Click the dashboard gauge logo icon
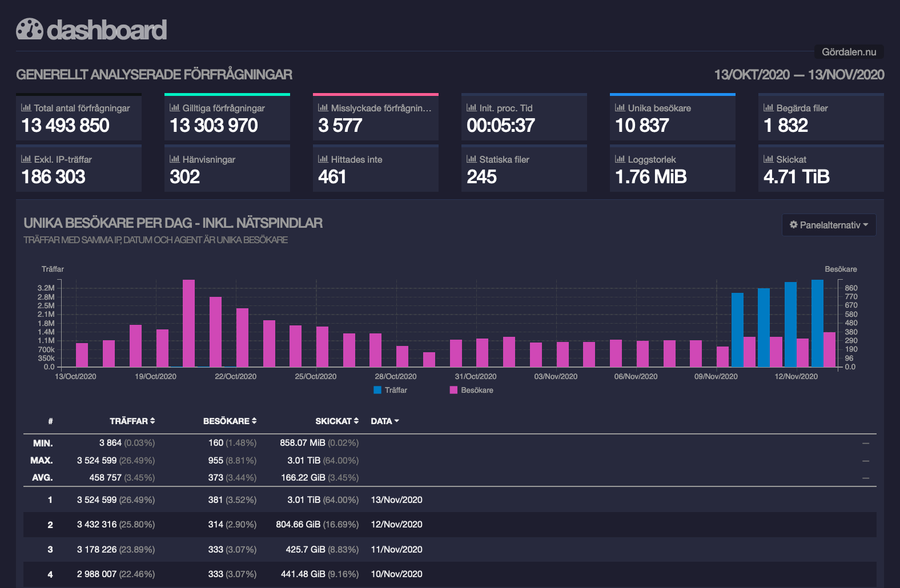Image resolution: width=900 pixels, height=588 pixels. click(x=30, y=29)
